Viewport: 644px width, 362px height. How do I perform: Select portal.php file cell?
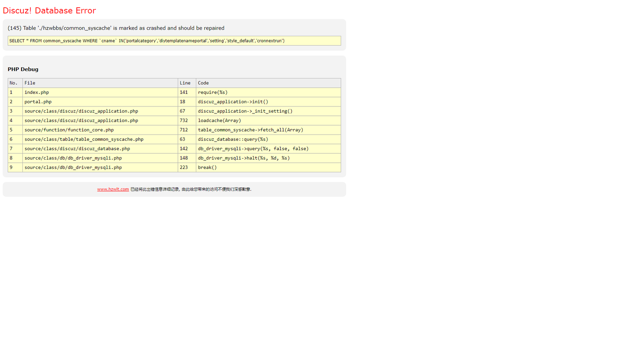click(x=100, y=102)
